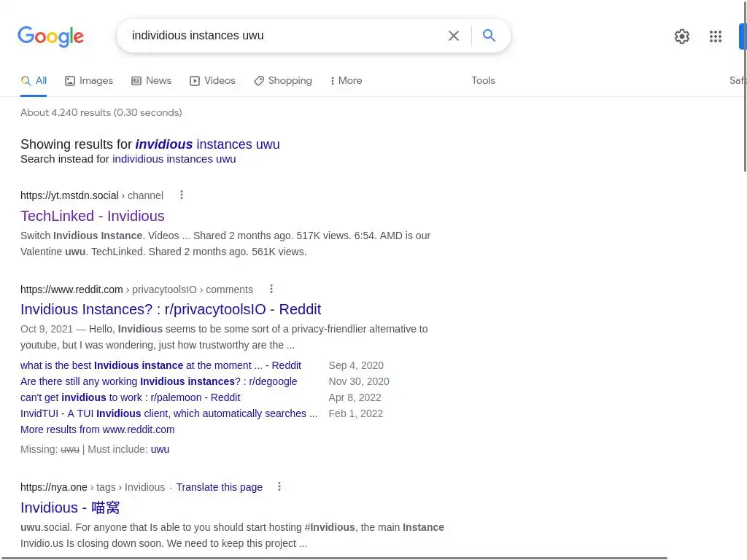Click the magnifying glass search button

point(489,35)
